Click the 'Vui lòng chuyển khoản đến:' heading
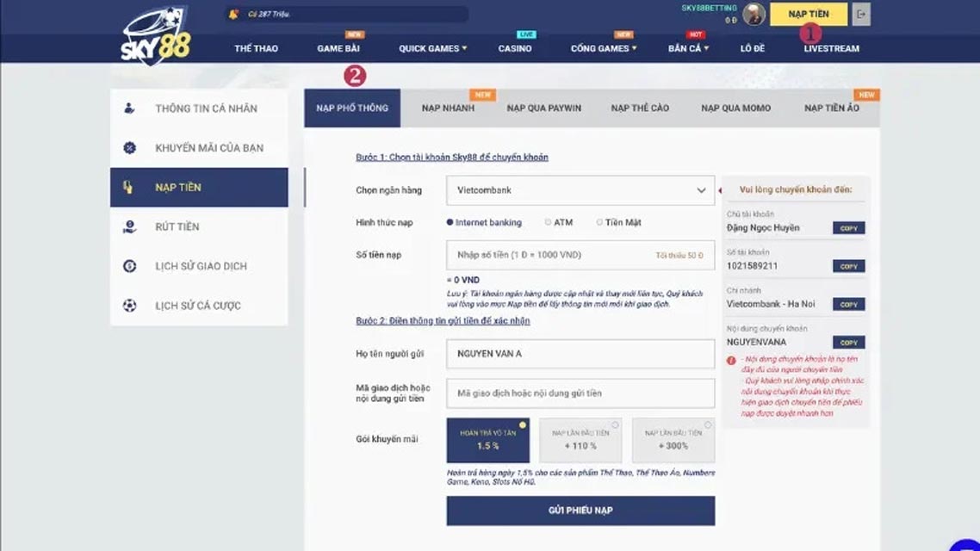Image resolution: width=980 pixels, height=551 pixels. (795, 189)
